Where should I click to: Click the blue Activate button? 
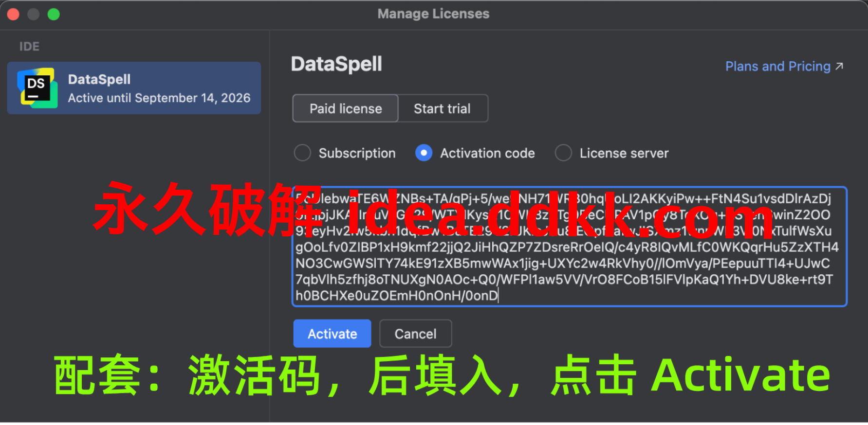click(x=332, y=334)
